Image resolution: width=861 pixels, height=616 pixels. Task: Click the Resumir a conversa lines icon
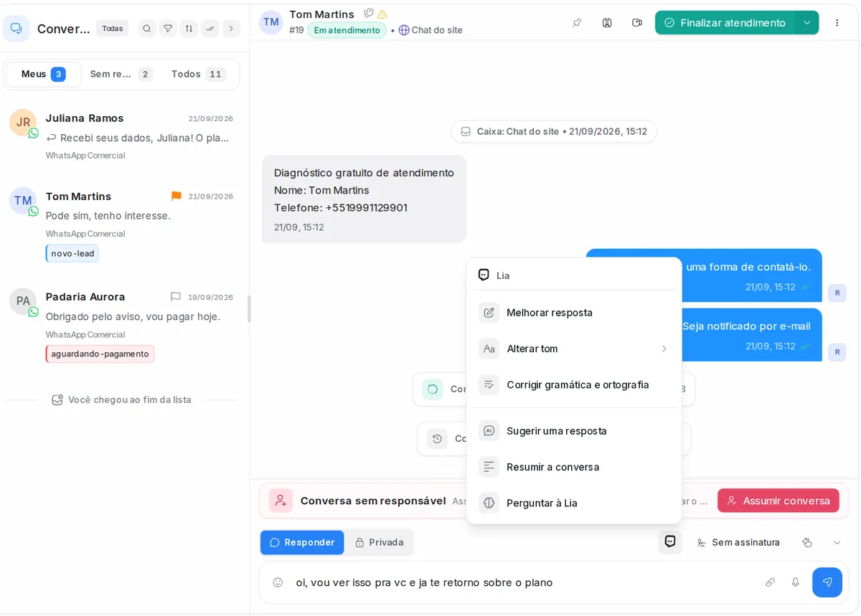489,467
